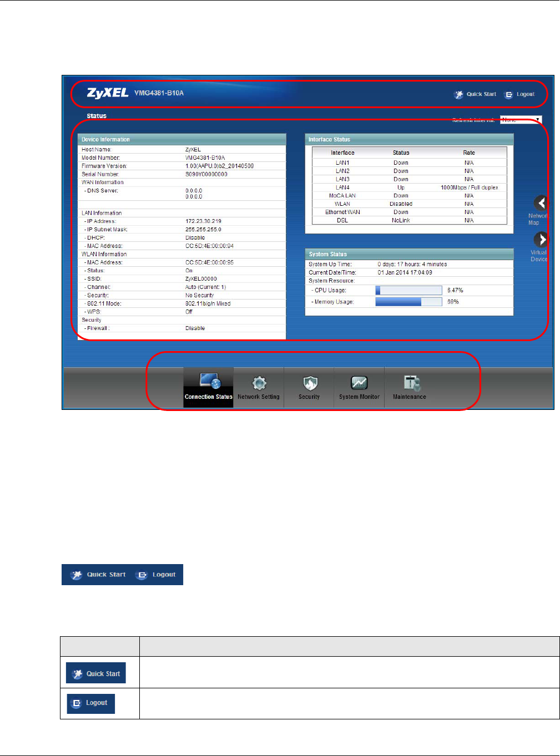Select channel value Auto (Current: 1)
The width and height of the screenshot is (560, 756).
[205, 287]
